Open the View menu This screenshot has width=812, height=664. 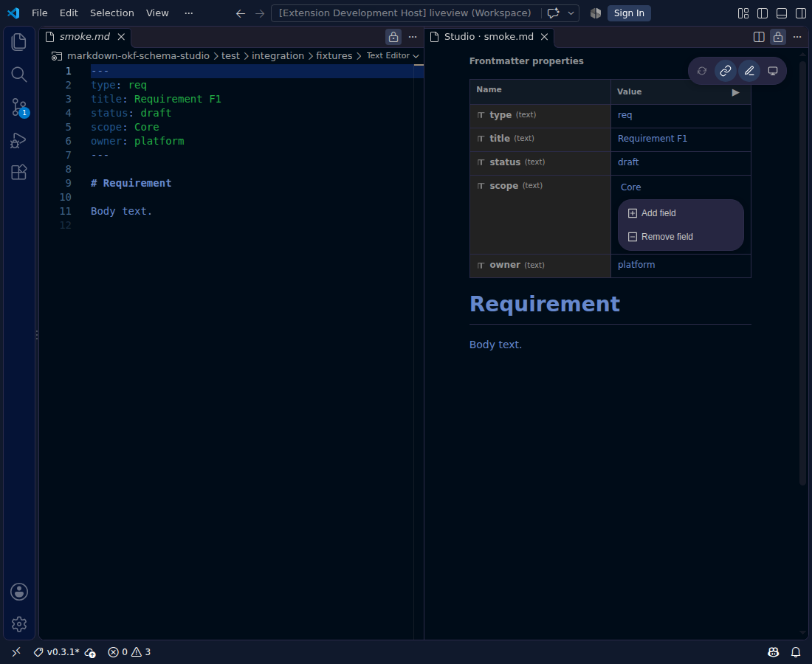157,13
